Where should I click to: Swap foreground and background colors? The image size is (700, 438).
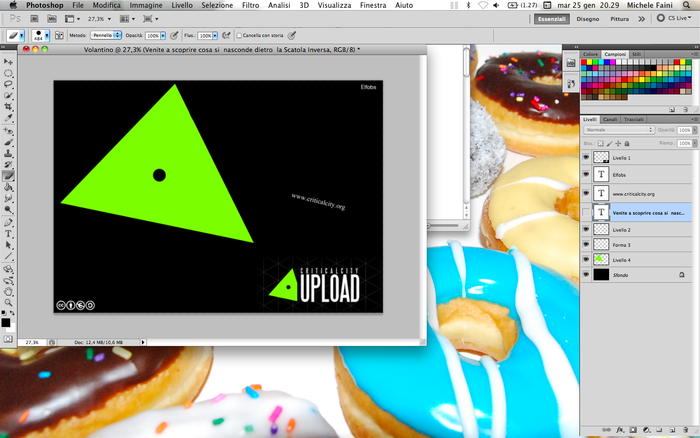tap(12, 313)
